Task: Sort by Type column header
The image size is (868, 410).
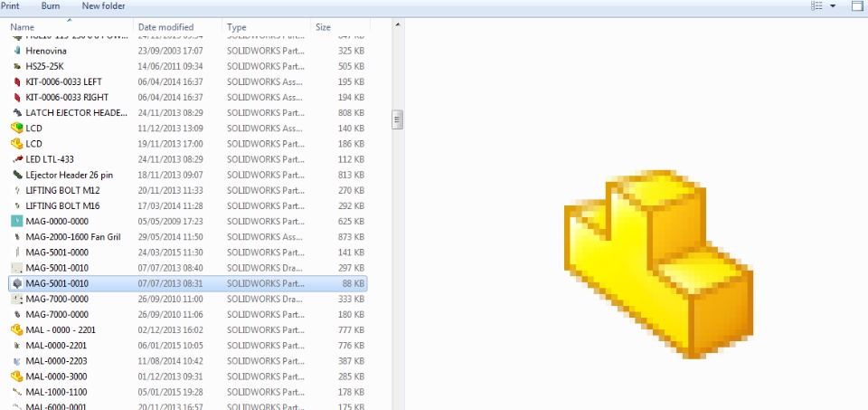Action: (x=236, y=26)
